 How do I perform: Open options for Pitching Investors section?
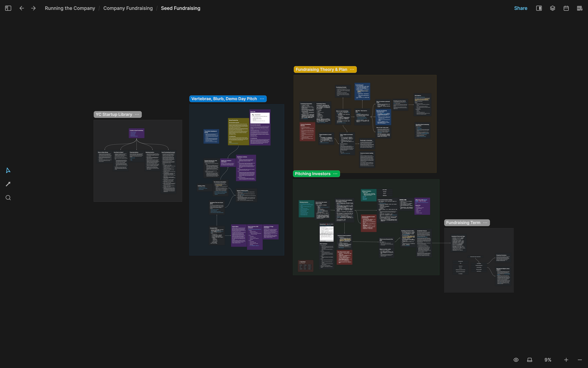point(335,174)
